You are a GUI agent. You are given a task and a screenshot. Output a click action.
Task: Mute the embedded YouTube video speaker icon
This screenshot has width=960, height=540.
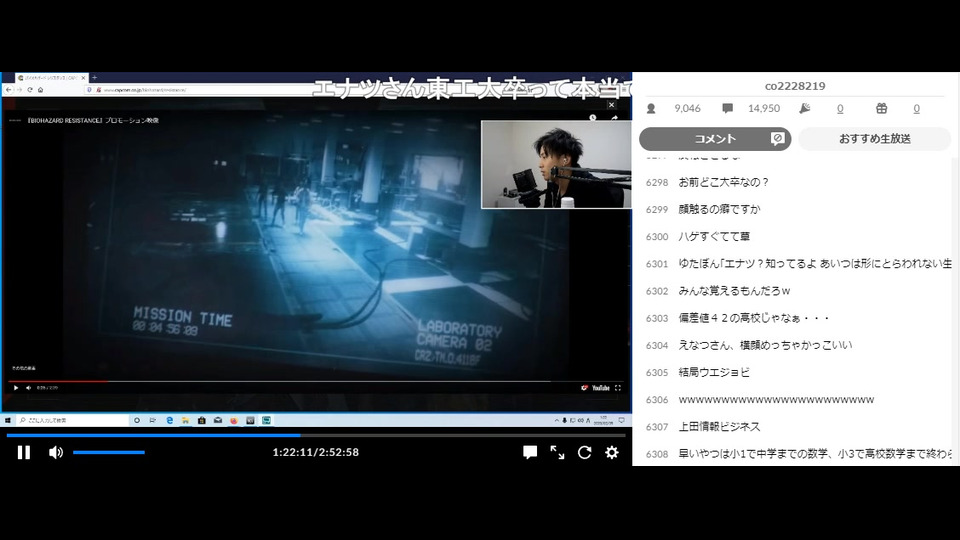click(28, 388)
